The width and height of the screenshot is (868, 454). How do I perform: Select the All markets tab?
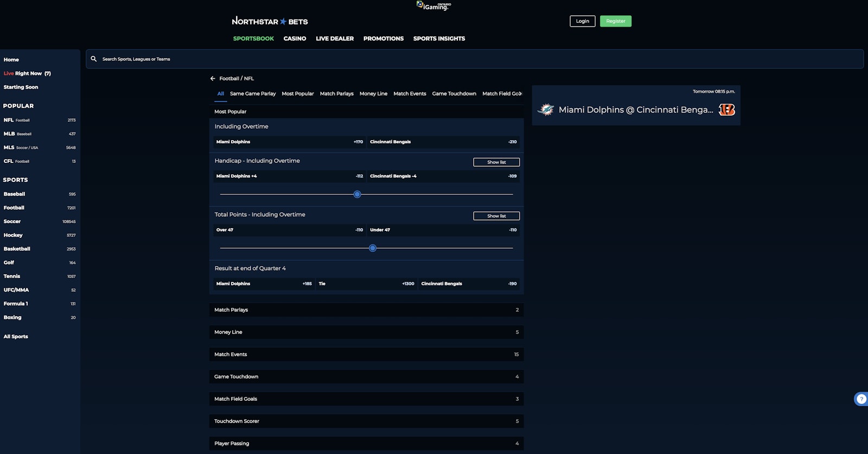click(x=221, y=93)
